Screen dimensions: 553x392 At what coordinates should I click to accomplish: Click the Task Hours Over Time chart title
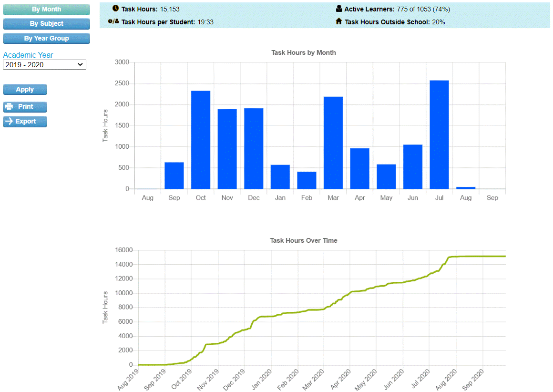[x=304, y=241]
